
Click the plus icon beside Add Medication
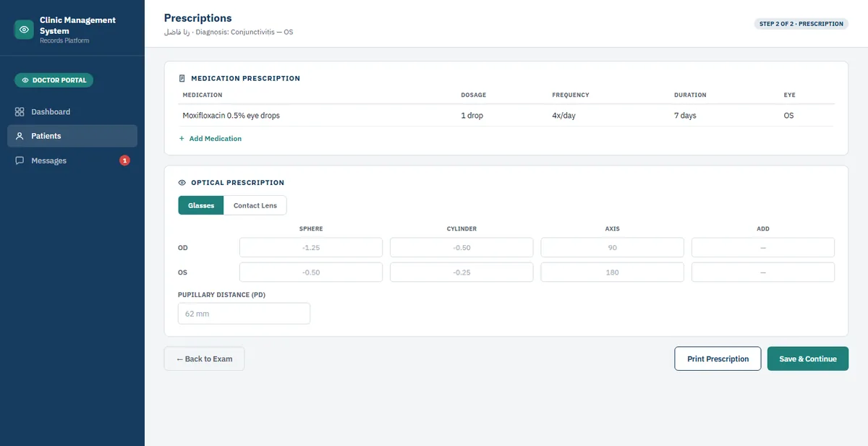tap(182, 139)
